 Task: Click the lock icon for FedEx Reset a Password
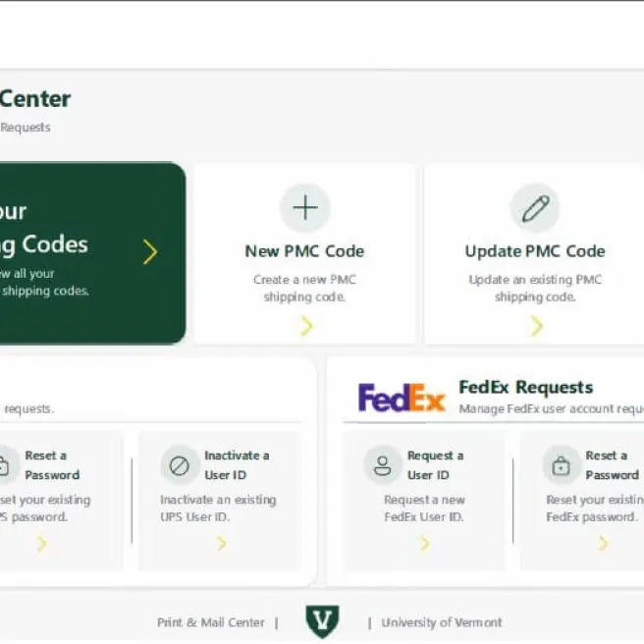pos(561,465)
